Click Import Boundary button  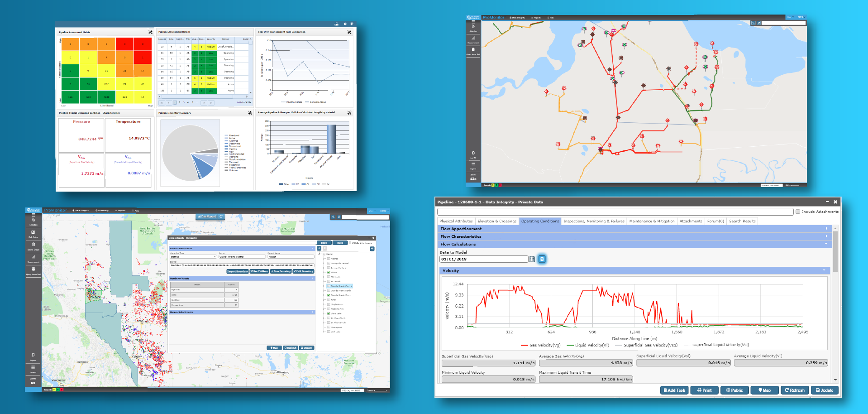[238, 271]
